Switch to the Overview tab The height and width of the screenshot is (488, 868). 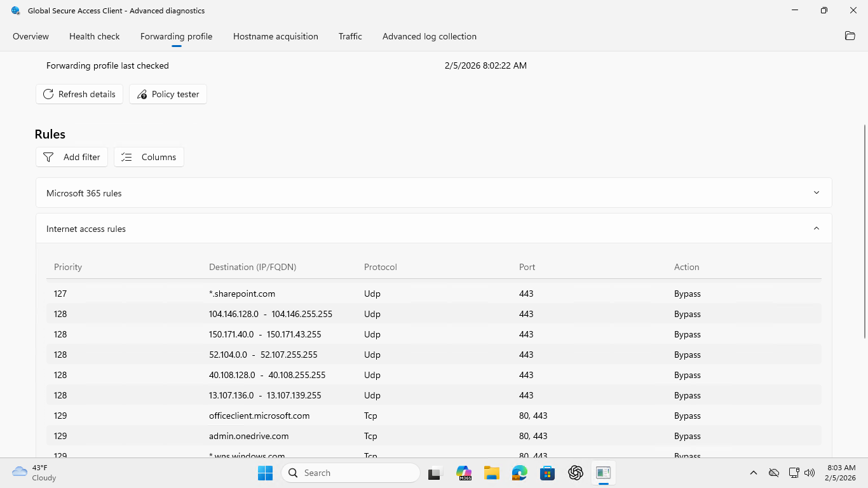tap(31, 36)
